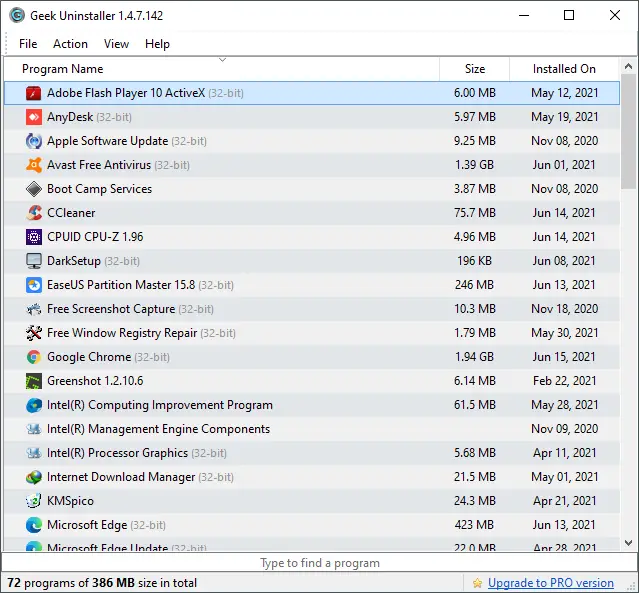Viewport: 639px width, 593px height.
Task: Select the Google Chrome entry name
Action: pyautogui.click(x=89, y=357)
